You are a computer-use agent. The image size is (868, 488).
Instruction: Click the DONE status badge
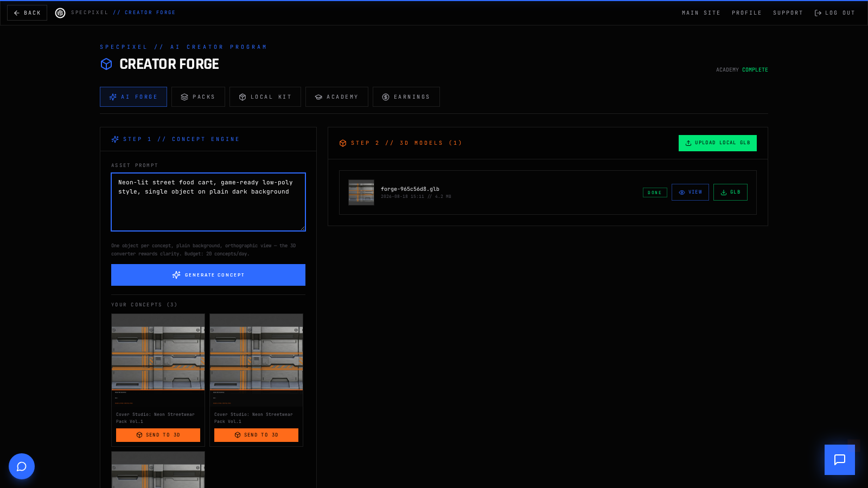[655, 192]
